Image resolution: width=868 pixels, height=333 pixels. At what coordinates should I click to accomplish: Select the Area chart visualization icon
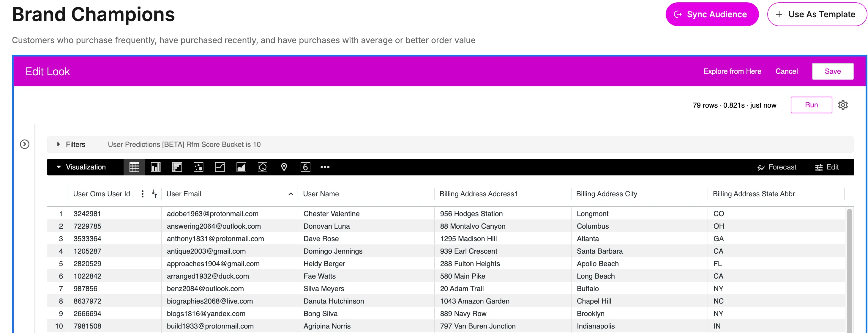[x=241, y=167]
